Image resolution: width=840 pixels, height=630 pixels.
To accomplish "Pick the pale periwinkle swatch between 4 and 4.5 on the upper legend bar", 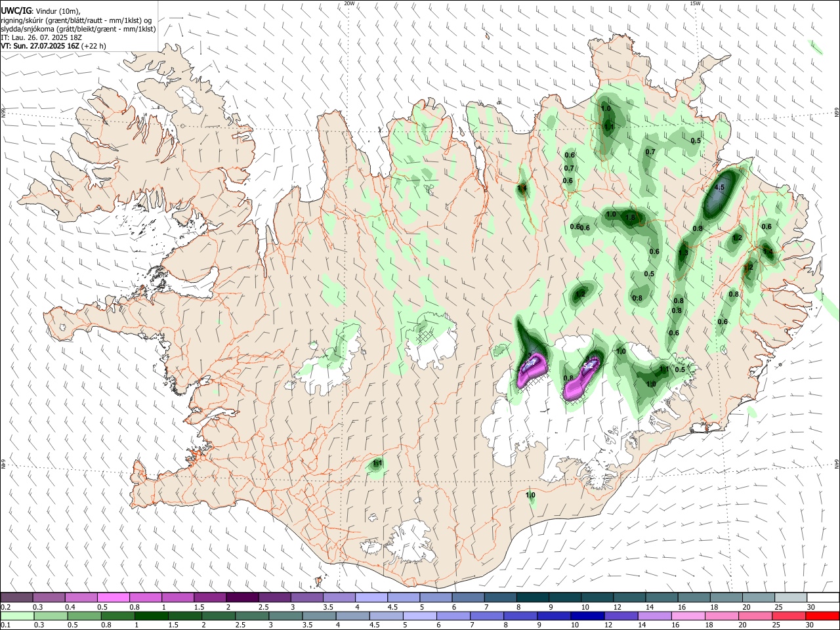I will coord(371,597).
